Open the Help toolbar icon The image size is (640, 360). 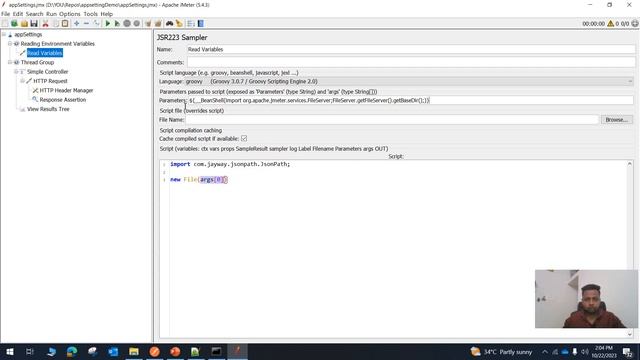[200, 24]
